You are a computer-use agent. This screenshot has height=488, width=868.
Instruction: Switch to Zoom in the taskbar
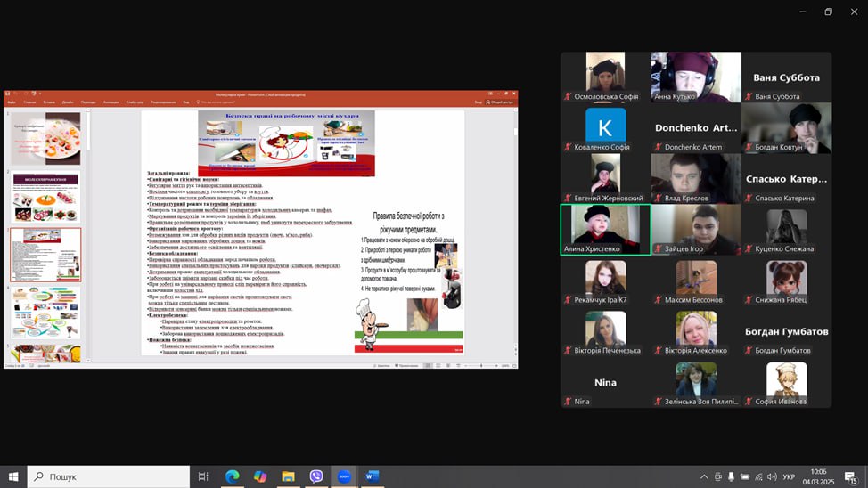click(344, 476)
